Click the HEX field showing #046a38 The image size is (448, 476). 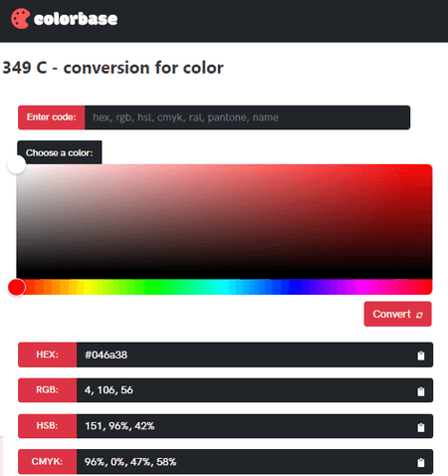click(x=255, y=355)
